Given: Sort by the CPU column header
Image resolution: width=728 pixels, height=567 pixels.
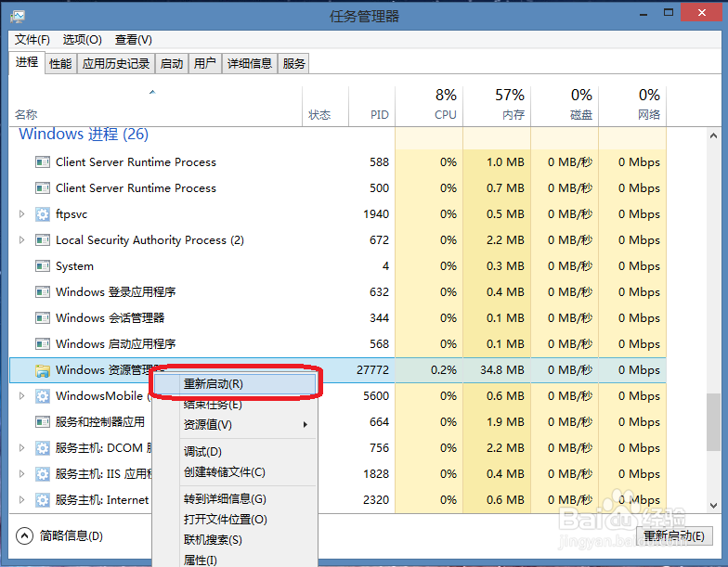Looking at the screenshot, I should (x=429, y=106).
